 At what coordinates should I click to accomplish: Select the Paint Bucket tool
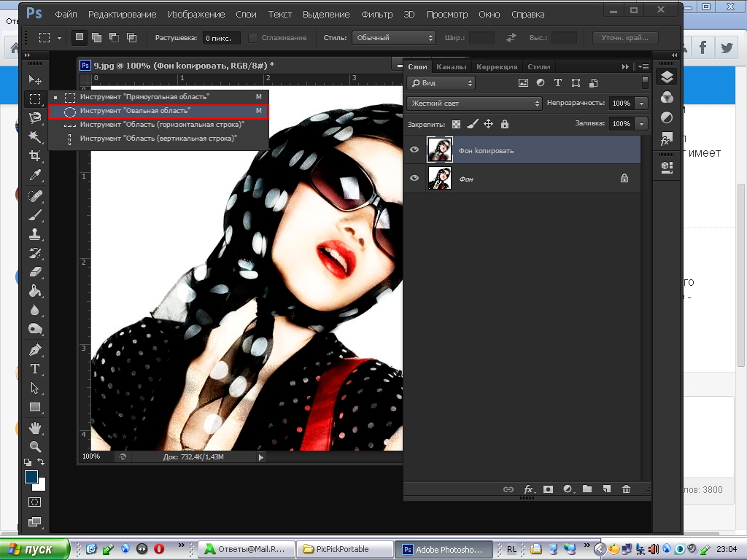[x=35, y=291]
